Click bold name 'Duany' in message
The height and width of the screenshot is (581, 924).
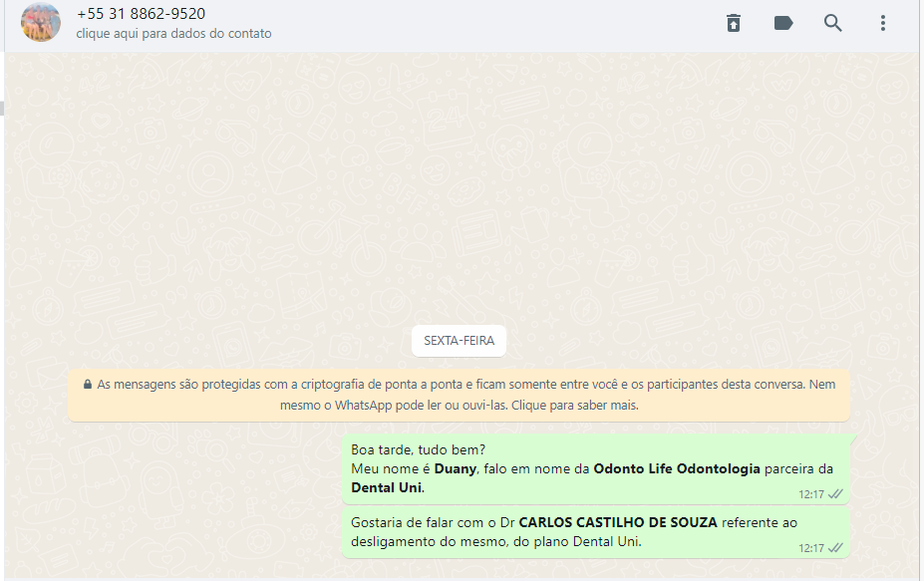(x=455, y=469)
